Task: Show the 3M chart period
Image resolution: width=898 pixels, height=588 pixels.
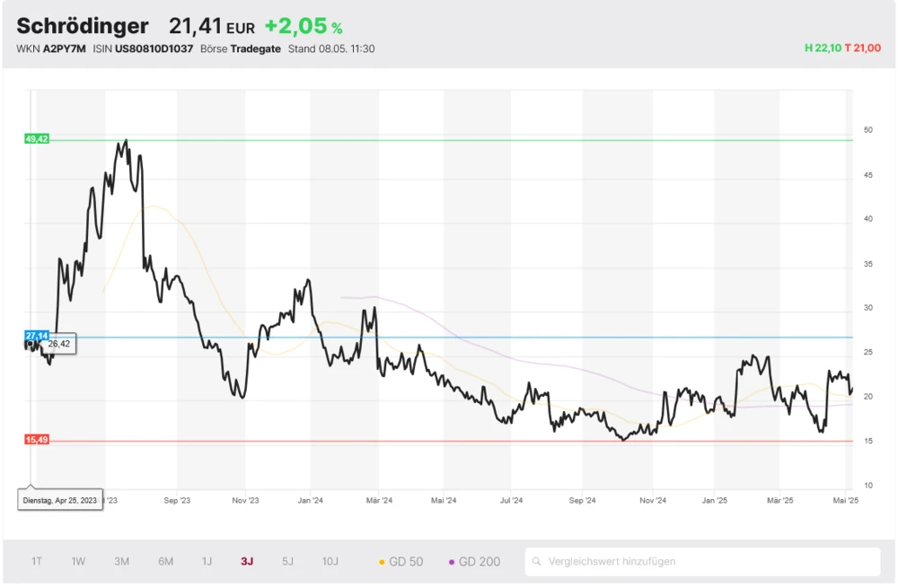Action: (x=122, y=562)
